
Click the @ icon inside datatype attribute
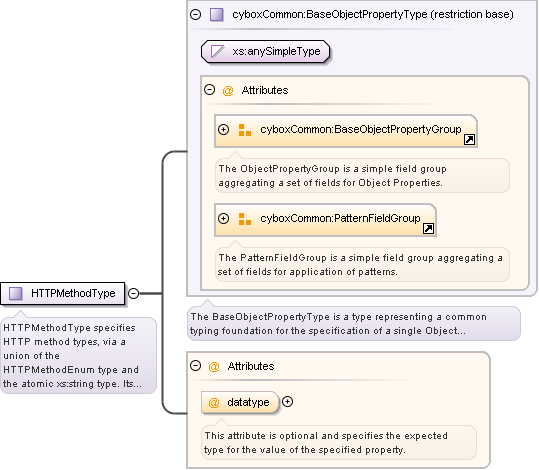click(x=214, y=403)
